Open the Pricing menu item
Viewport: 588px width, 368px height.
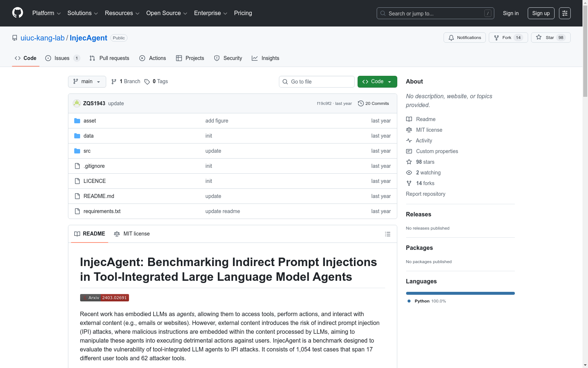coord(243,13)
